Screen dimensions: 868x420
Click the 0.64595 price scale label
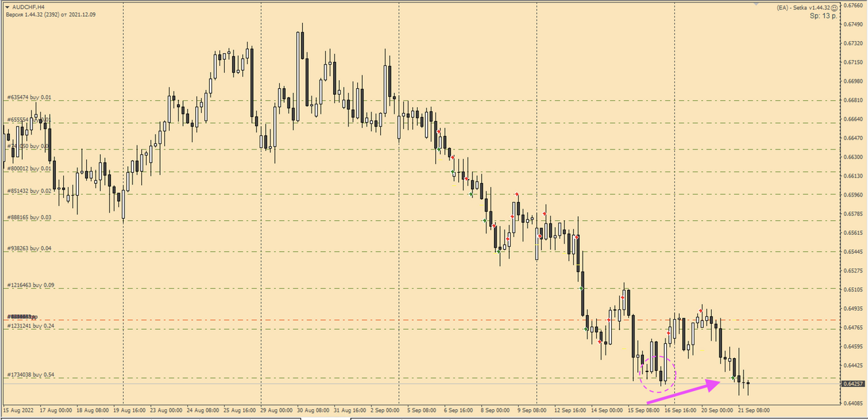pyautogui.click(x=853, y=346)
